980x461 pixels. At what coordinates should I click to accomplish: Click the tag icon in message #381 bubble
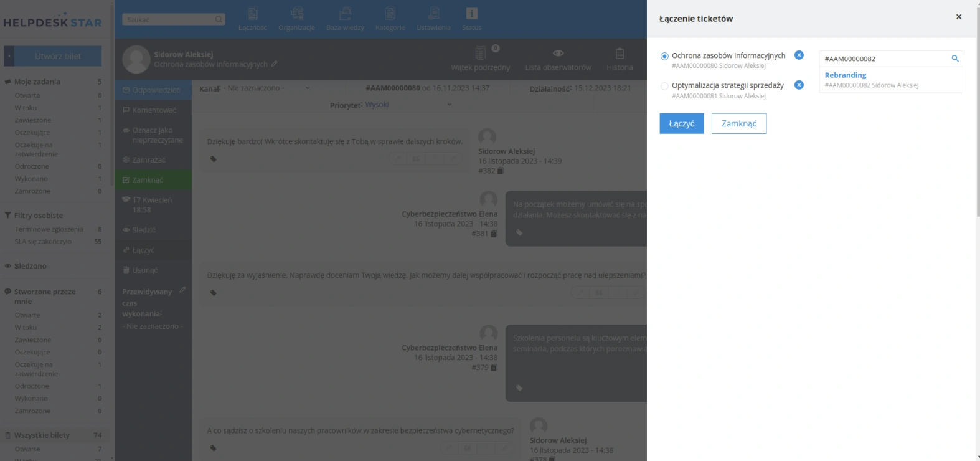pyautogui.click(x=519, y=232)
